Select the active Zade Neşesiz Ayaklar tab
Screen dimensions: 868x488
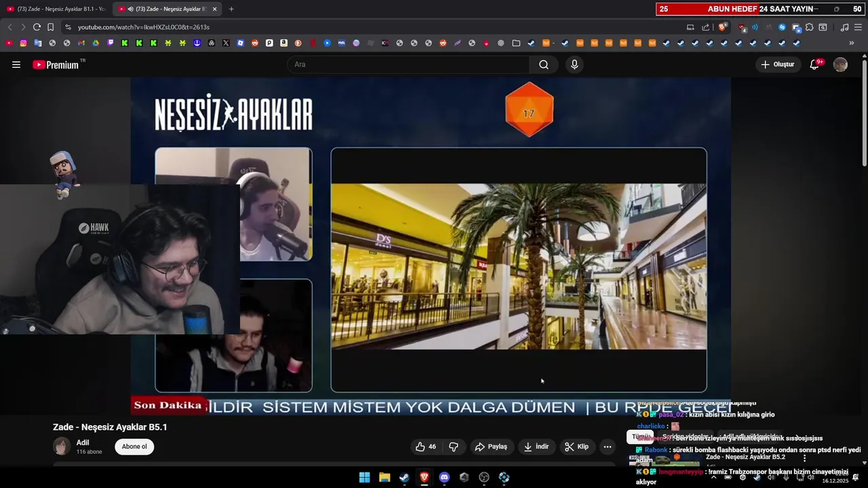coord(166,9)
